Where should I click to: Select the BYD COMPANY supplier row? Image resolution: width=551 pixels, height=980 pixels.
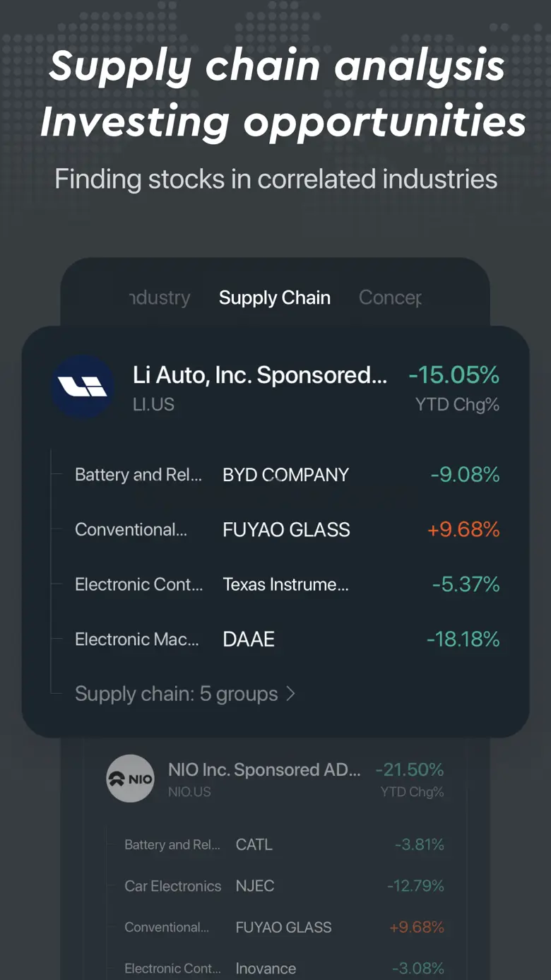click(x=285, y=475)
